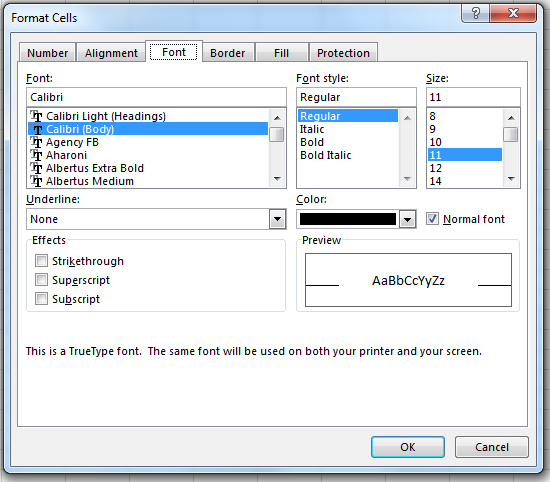Select the Font tab
Image resolution: width=550 pixels, height=482 pixels.
174,52
